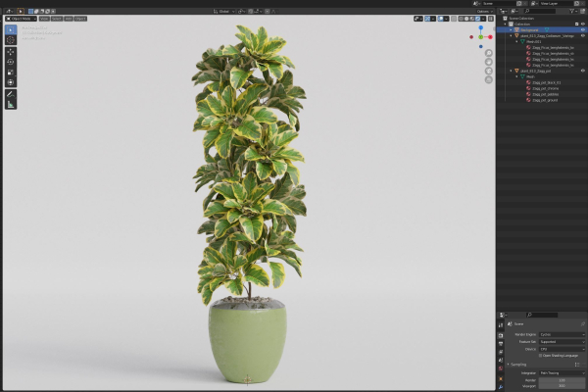Click the active tool tweak icon in header
This screenshot has width=588, height=392.
21,11
